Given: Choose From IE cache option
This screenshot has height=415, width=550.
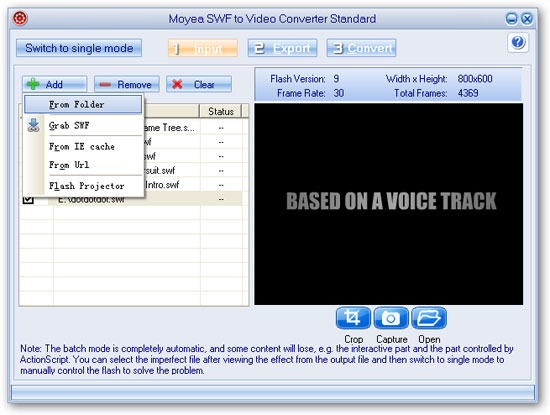Looking at the screenshot, I should pos(83,147).
